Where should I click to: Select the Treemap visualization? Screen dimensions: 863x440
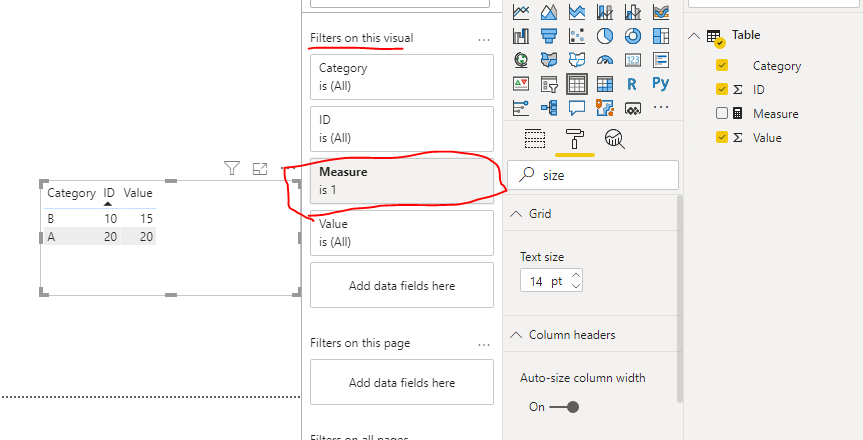pos(660,36)
